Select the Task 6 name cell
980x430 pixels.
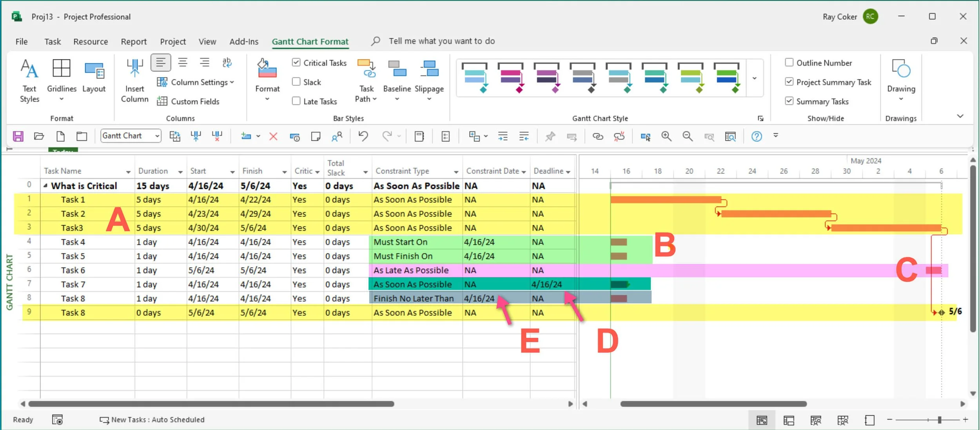87,270
